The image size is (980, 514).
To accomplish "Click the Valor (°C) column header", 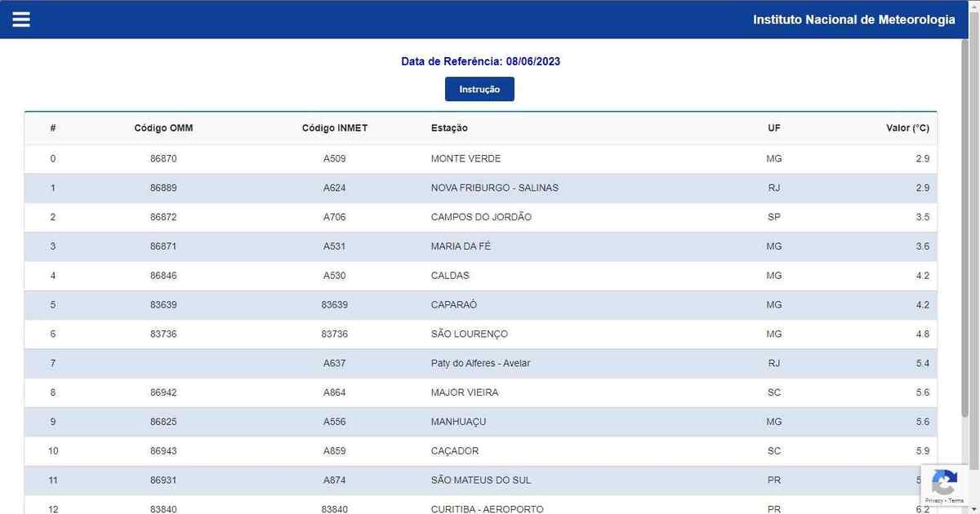I will click(907, 128).
